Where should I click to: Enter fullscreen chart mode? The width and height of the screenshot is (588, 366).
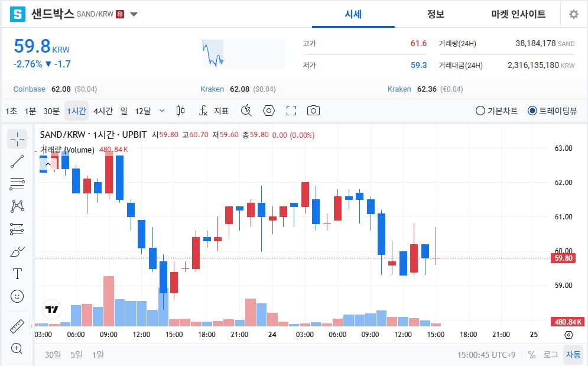click(291, 111)
